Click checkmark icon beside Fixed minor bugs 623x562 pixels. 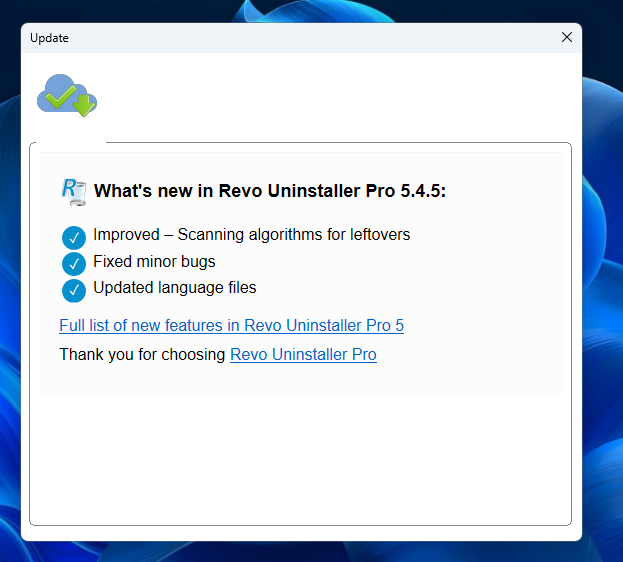(74, 264)
